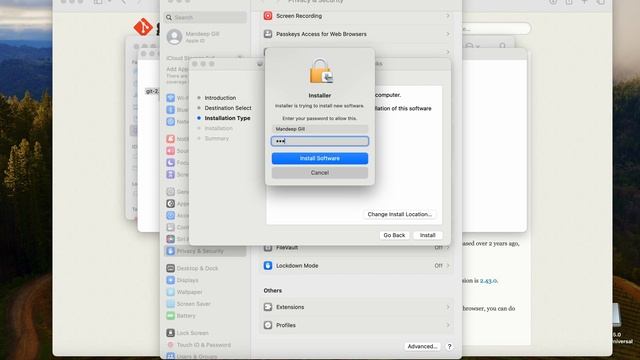Expand Lockdown Mode row chevron
Screen dimensions: 640x360
pos(448,266)
